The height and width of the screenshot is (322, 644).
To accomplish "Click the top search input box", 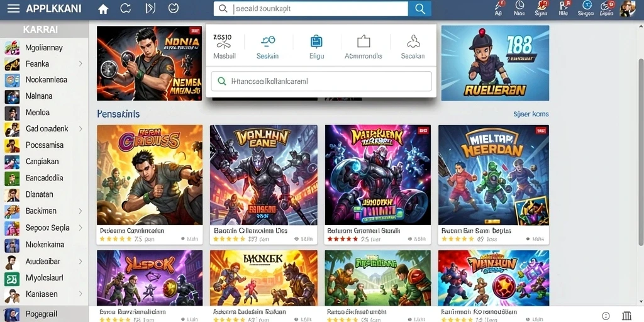I will pos(311,9).
